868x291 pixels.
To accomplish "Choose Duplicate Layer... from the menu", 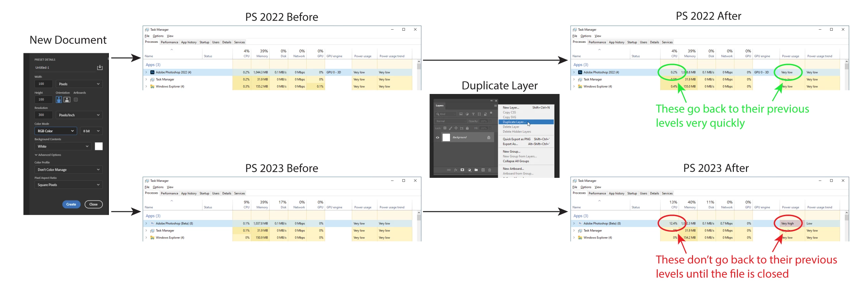I will coord(526,122).
